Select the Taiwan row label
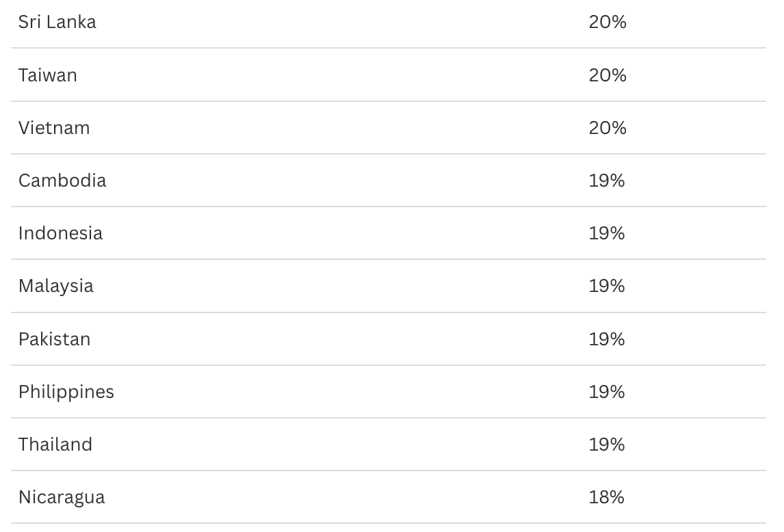 [48, 75]
